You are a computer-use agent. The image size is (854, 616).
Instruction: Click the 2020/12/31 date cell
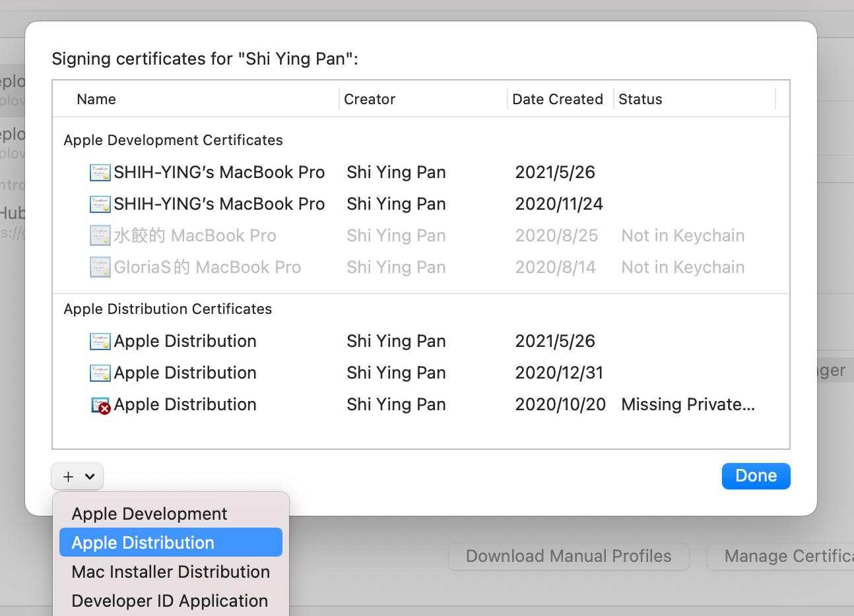click(559, 373)
